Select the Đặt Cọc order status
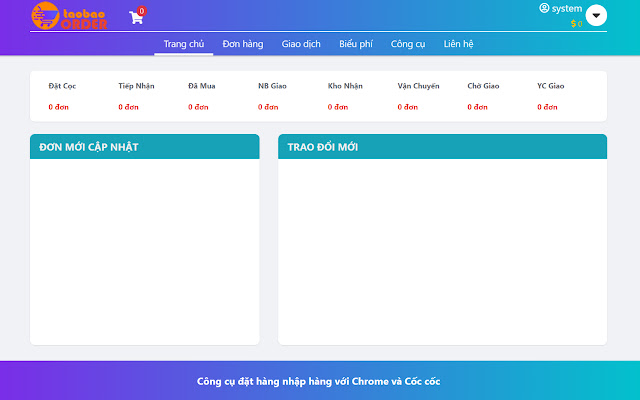This screenshot has width=640, height=400. (62, 86)
